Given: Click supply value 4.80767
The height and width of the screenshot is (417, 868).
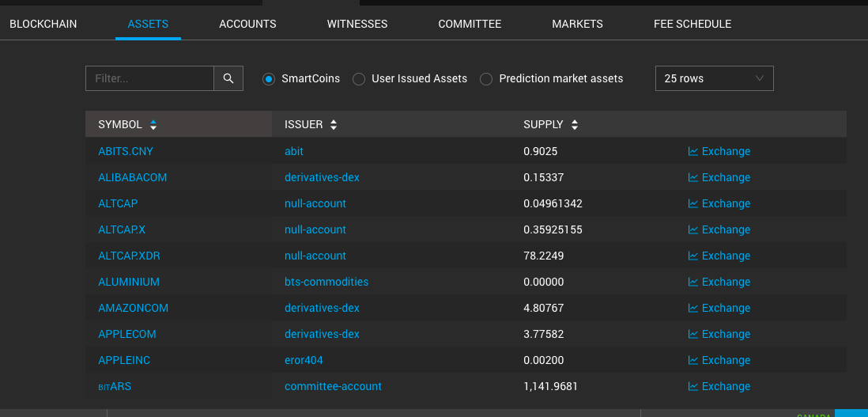Looking at the screenshot, I should coord(544,307).
